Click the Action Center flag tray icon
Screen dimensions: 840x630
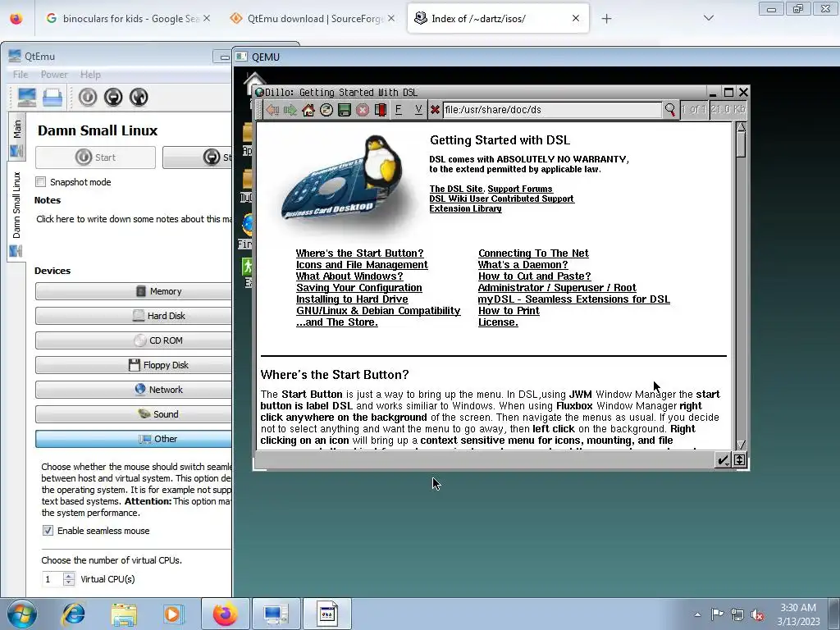click(717, 614)
